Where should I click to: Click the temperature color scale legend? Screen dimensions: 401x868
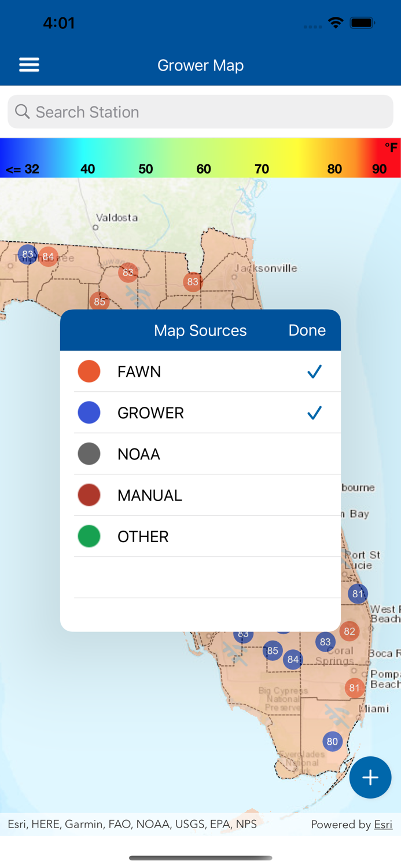(x=200, y=157)
